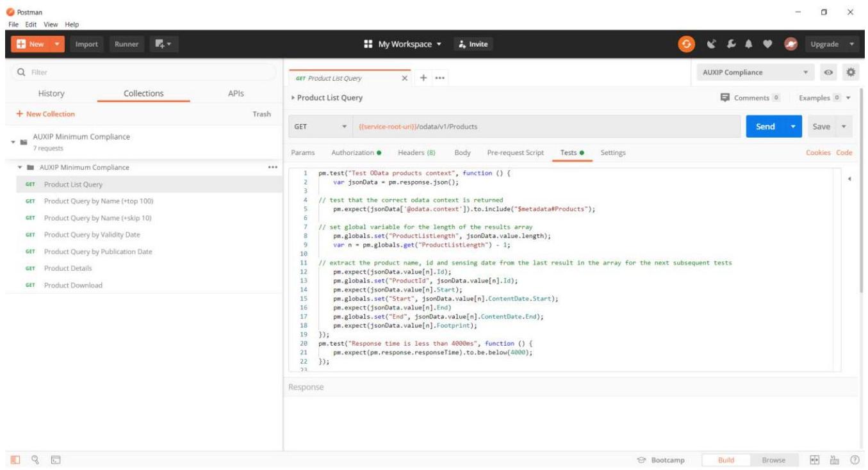
Task: Open the Cookies link
Action: coord(819,152)
